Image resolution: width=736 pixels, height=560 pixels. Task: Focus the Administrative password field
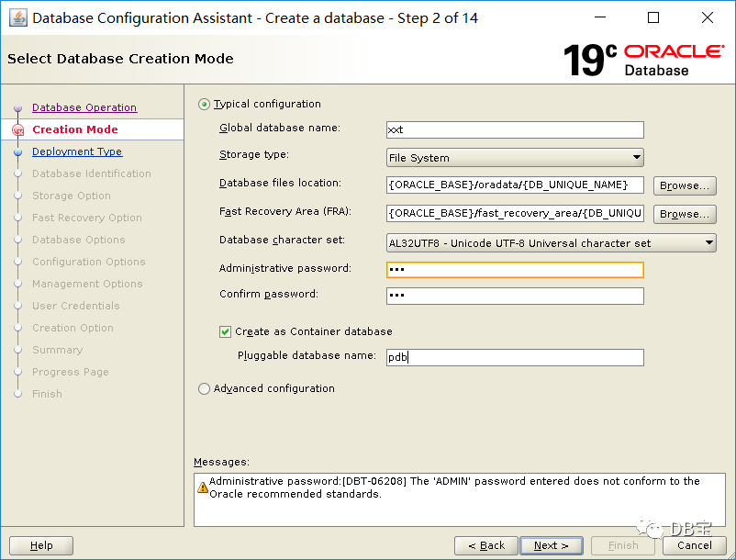[515, 270]
